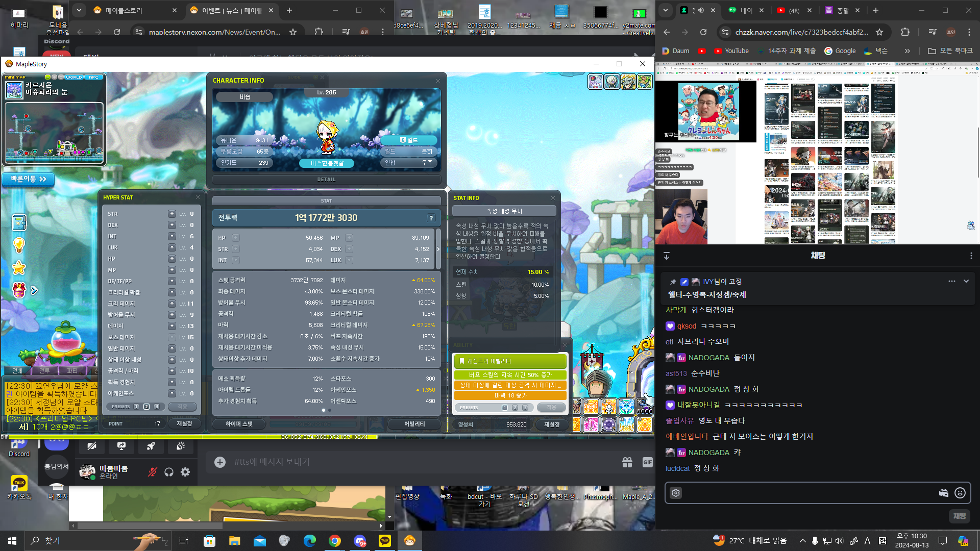Open the YouTube bookmark in bookmarks bar
This screenshot has width=980, height=551.
(731, 51)
